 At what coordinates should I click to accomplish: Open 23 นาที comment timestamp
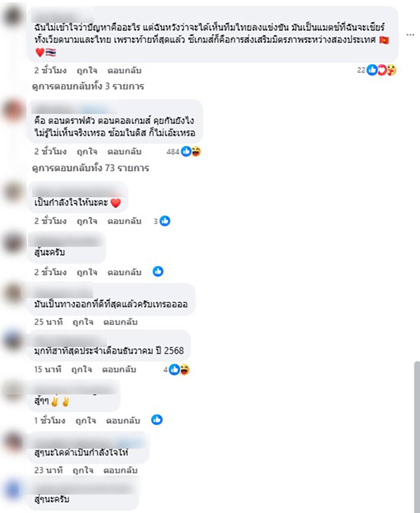pyautogui.click(x=49, y=470)
